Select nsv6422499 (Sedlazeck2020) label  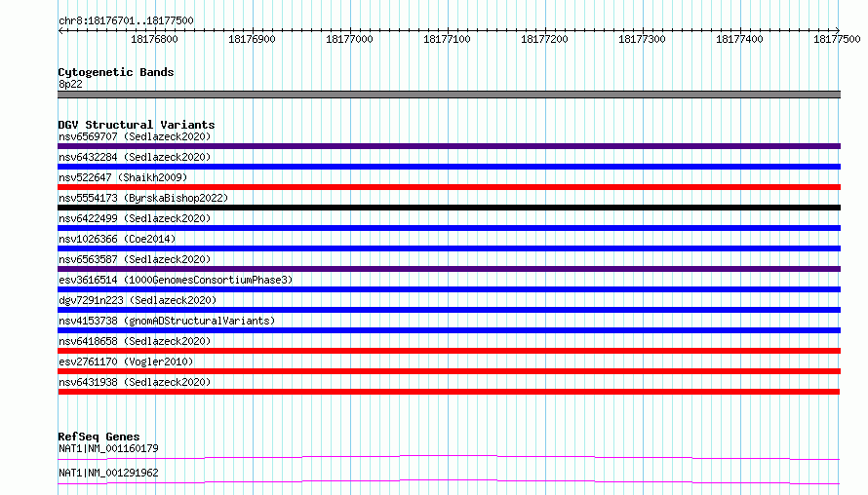(135, 218)
